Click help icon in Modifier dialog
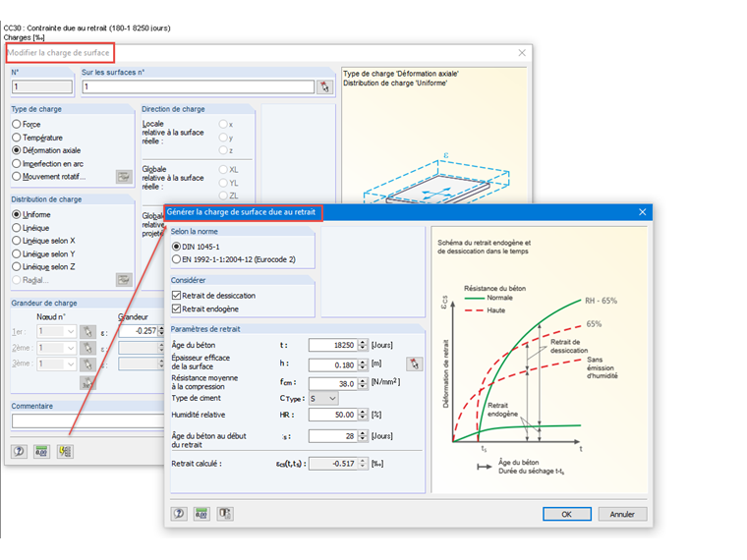 (19, 451)
